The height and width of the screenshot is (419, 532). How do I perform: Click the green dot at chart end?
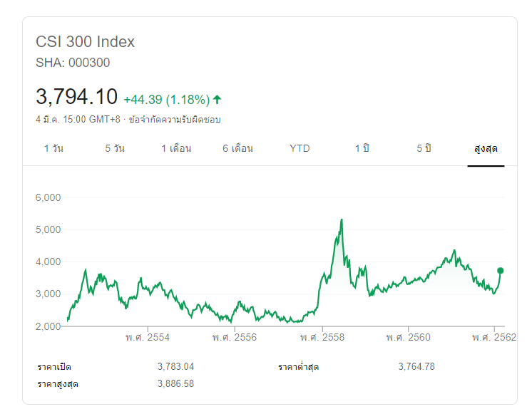click(x=501, y=271)
